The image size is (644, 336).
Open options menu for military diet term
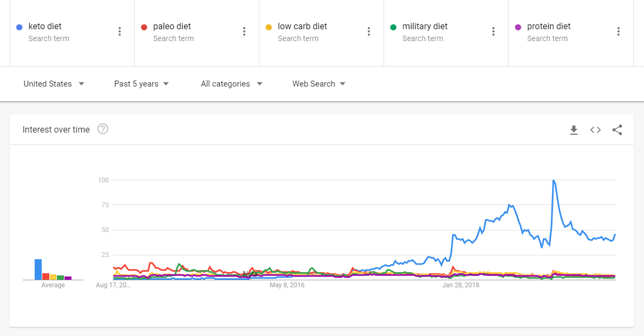coord(493,31)
